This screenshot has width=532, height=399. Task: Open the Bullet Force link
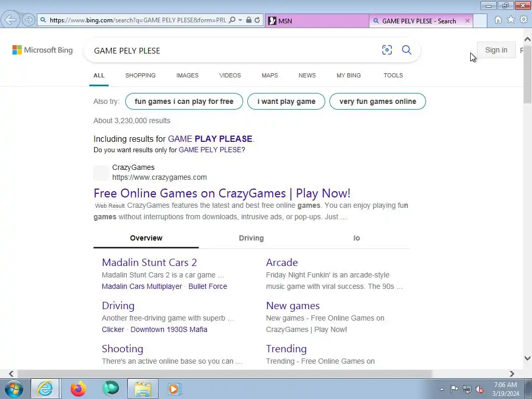(208, 286)
